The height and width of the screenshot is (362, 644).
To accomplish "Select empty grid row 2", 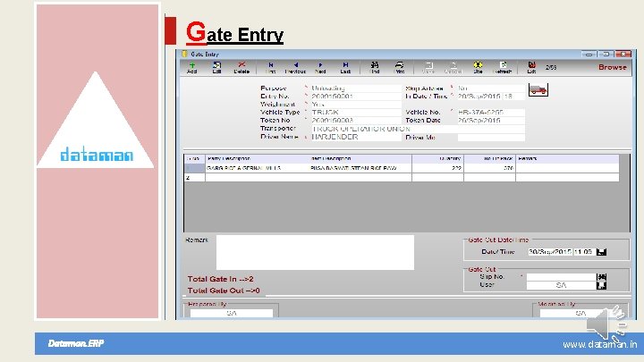I will [402, 177].
